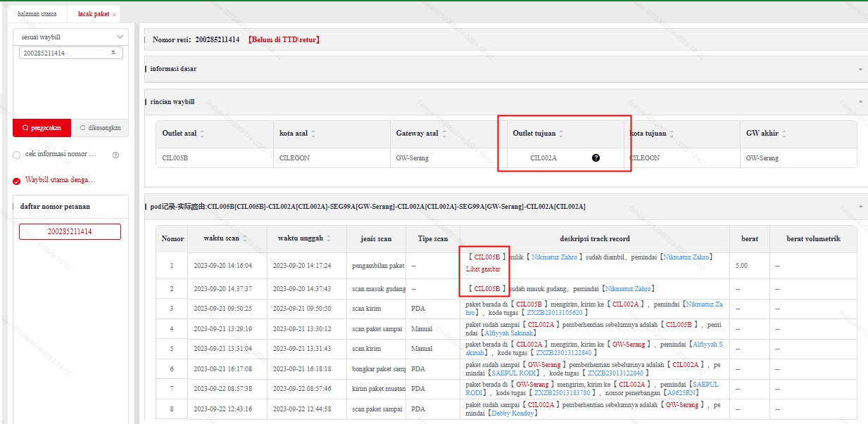Open task code ZXZB23013183780 link
The height and width of the screenshot is (424, 868).
pos(562,393)
